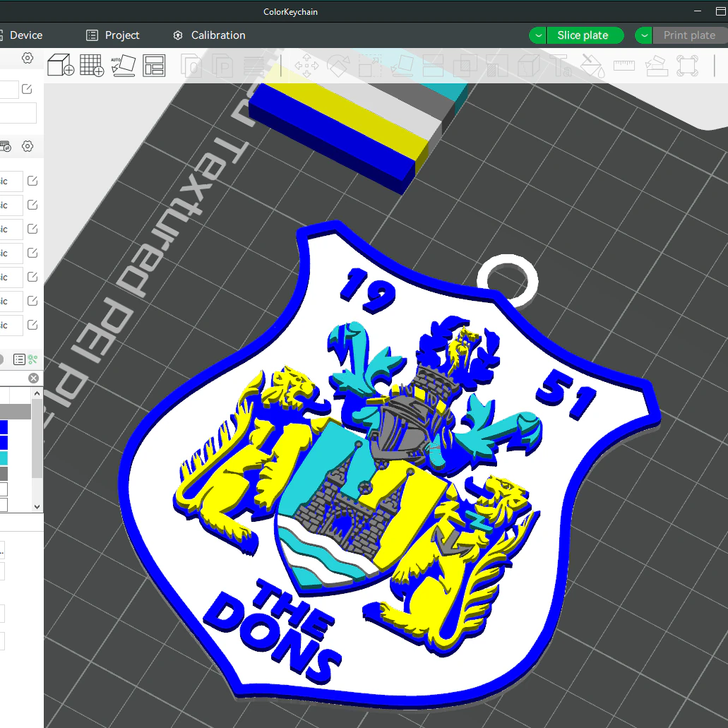Select the Support painting tool
The image size is (728, 728).
click(x=497, y=66)
